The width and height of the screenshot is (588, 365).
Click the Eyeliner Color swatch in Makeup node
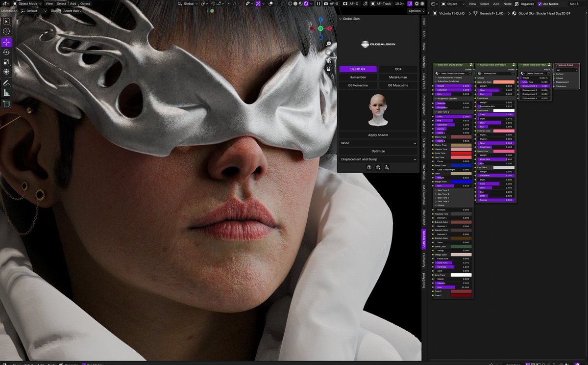tap(504, 131)
